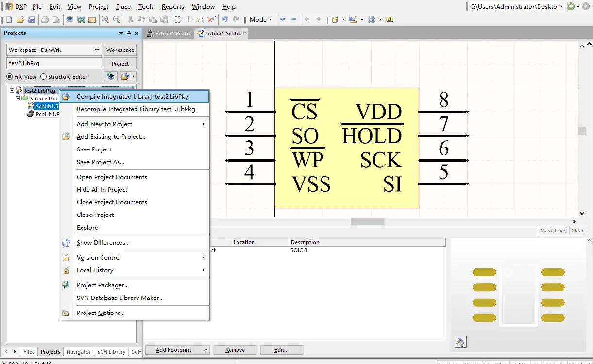
Task: Click the Zoom In magnifier icon
Action: (x=105, y=19)
